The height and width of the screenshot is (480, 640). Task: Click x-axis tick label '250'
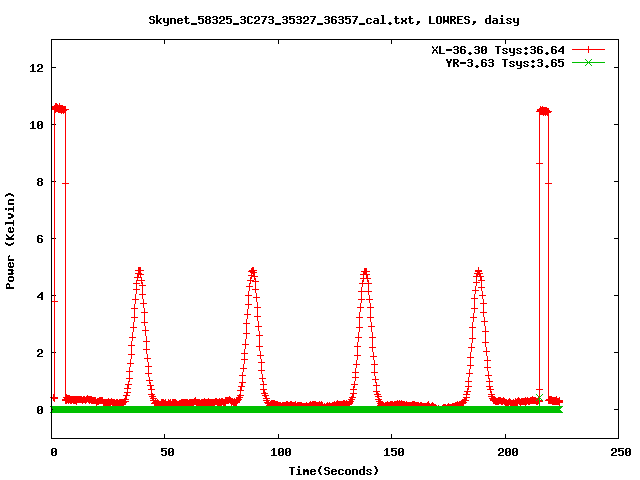(621, 452)
